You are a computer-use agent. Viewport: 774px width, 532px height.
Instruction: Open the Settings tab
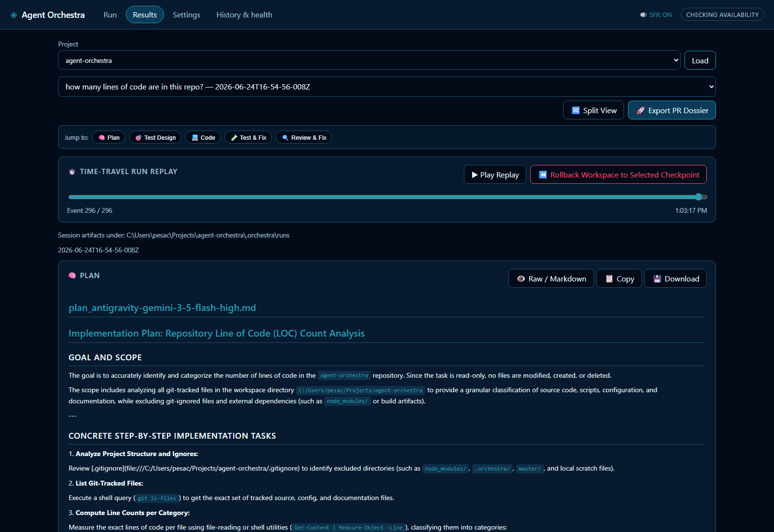pyautogui.click(x=186, y=15)
